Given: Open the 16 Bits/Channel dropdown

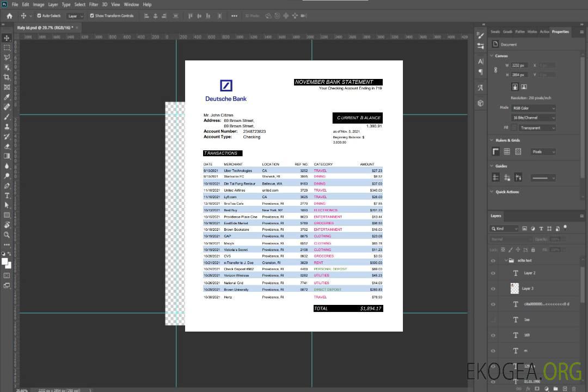Looking at the screenshot, I should coord(533,118).
